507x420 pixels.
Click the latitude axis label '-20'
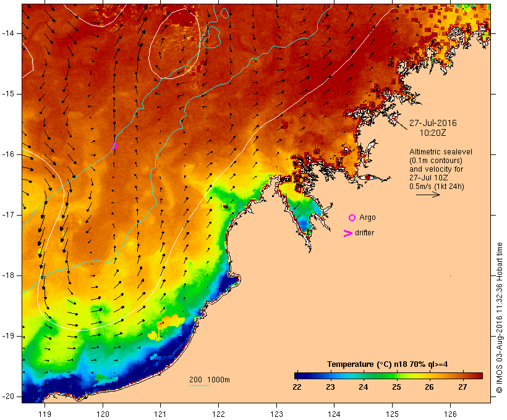coord(7,397)
